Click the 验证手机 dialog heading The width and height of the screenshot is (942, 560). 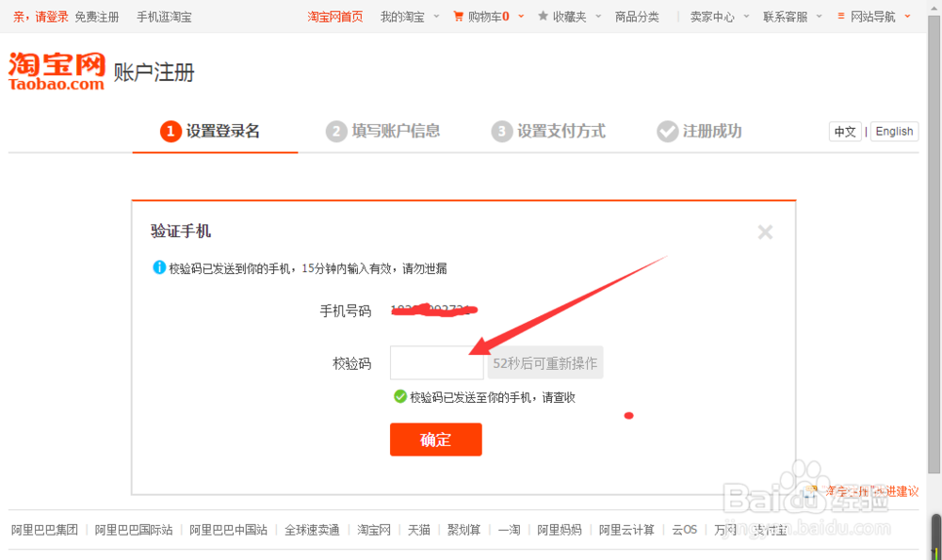click(181, 232)
